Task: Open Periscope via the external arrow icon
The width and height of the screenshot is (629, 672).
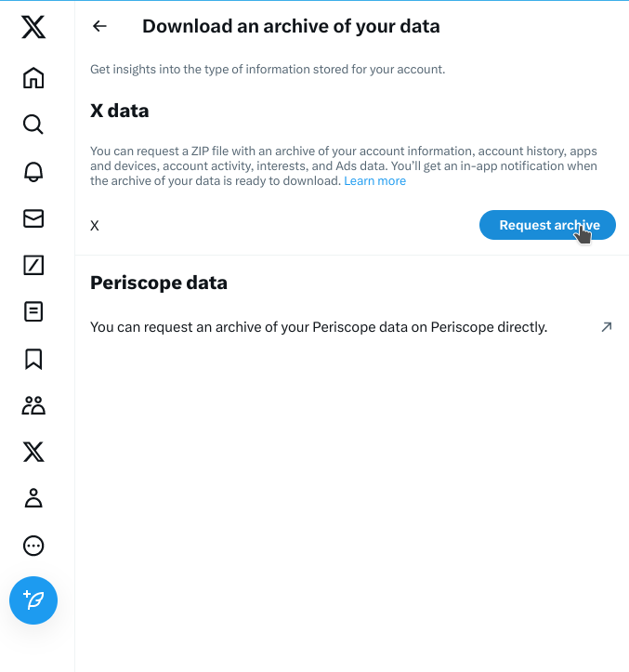Action: pyautogui.click(x=607, y=327)
